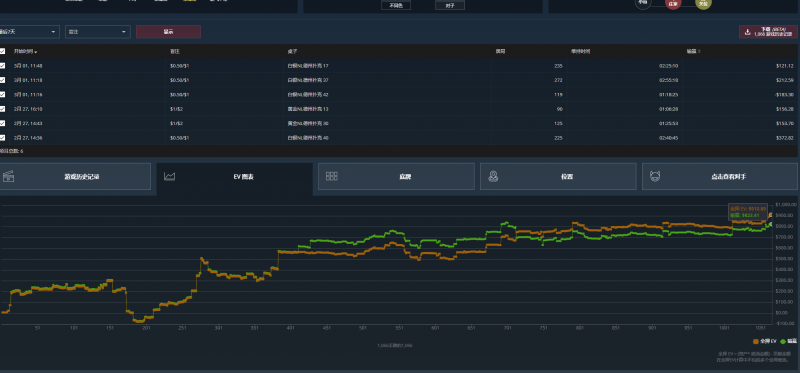Click the red 庄家 circle marker at top right

(673, 3)
